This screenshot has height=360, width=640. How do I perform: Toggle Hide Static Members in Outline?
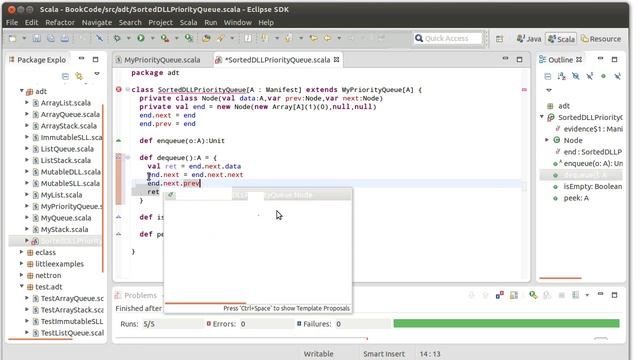[x=589, y=76]
